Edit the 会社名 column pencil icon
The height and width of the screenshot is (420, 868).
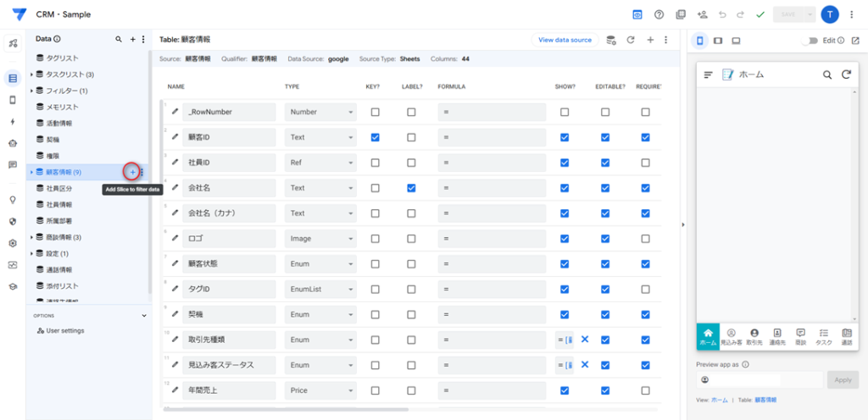pos(175,187)
